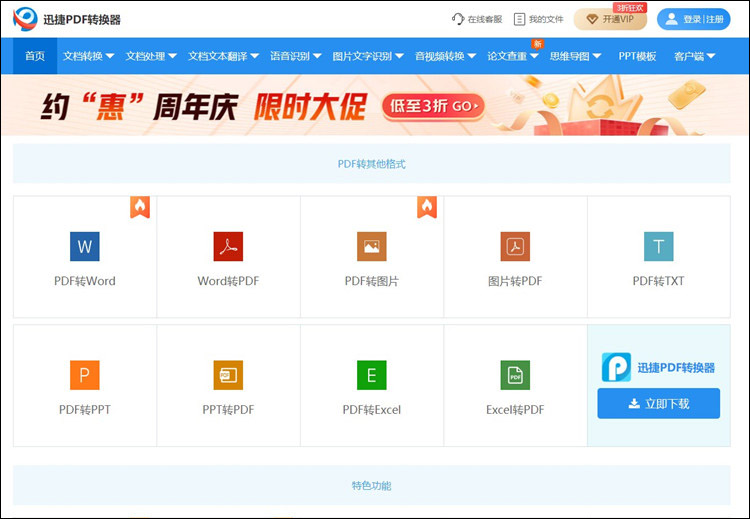The image size is (750, 519).
Task: Open 在线客服 link
Action: [x=477, y=19]
